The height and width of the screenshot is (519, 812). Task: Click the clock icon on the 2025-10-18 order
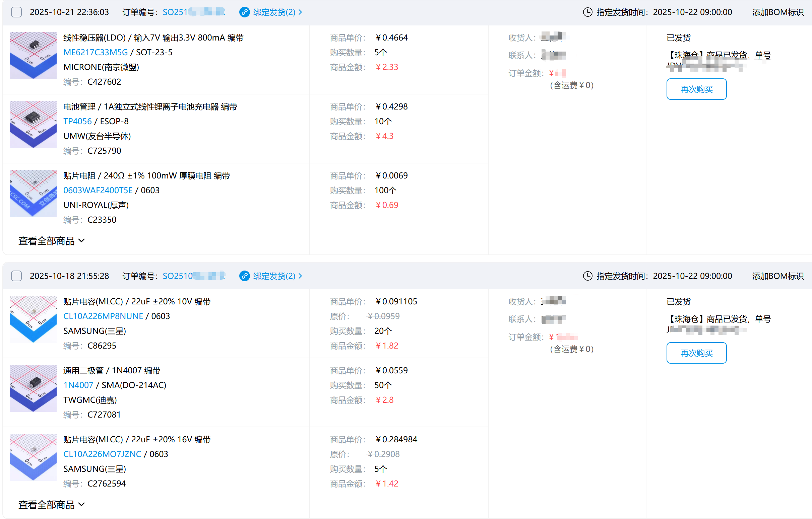(x=587, y=276)
